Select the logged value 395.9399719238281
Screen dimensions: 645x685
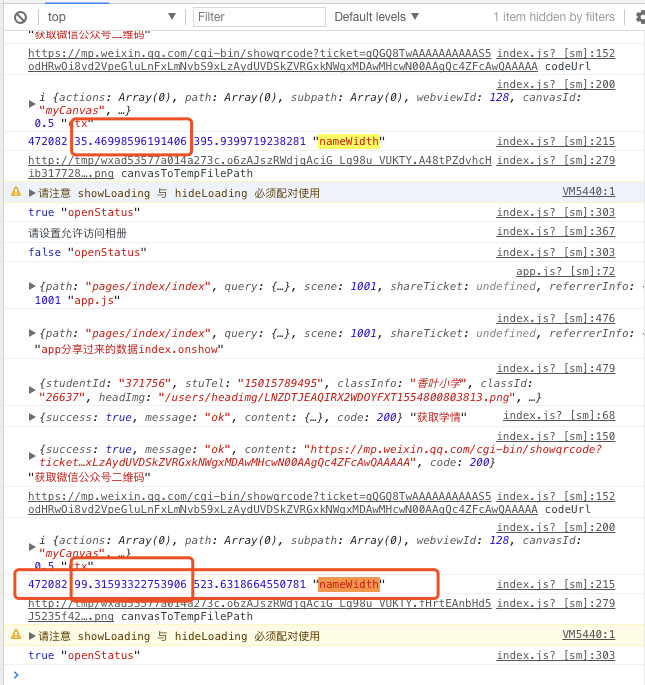(250, 141)
